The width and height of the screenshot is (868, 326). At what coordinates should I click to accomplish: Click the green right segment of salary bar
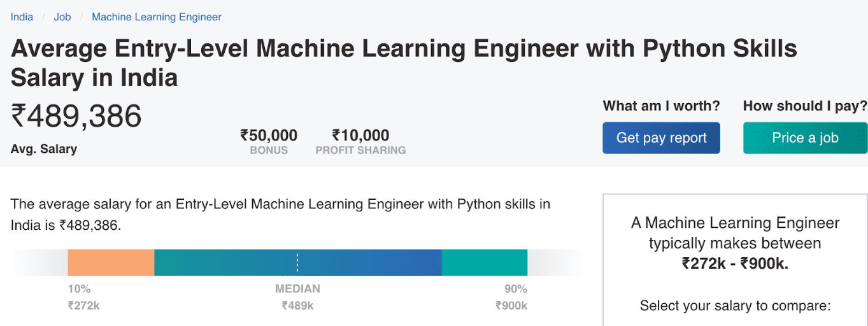pos(484,262)
